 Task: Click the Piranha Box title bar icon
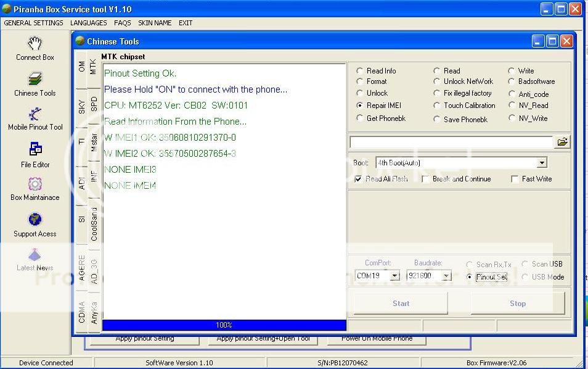pos(6,9)
